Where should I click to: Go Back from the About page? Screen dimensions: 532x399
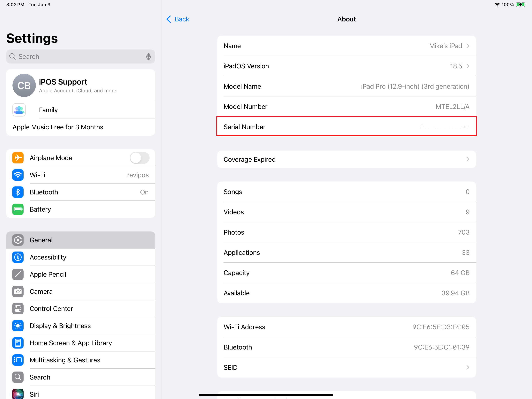[x=178, y=19]
